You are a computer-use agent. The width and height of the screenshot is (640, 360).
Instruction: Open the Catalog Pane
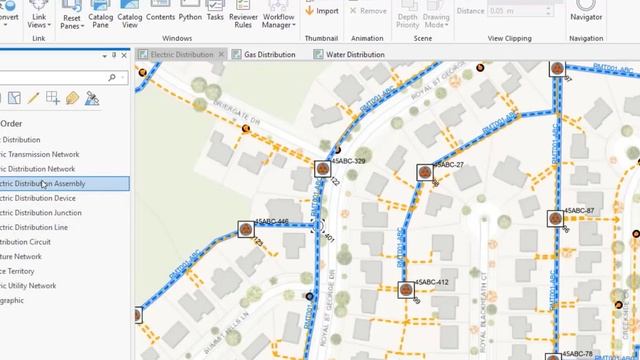coord(100,15)
